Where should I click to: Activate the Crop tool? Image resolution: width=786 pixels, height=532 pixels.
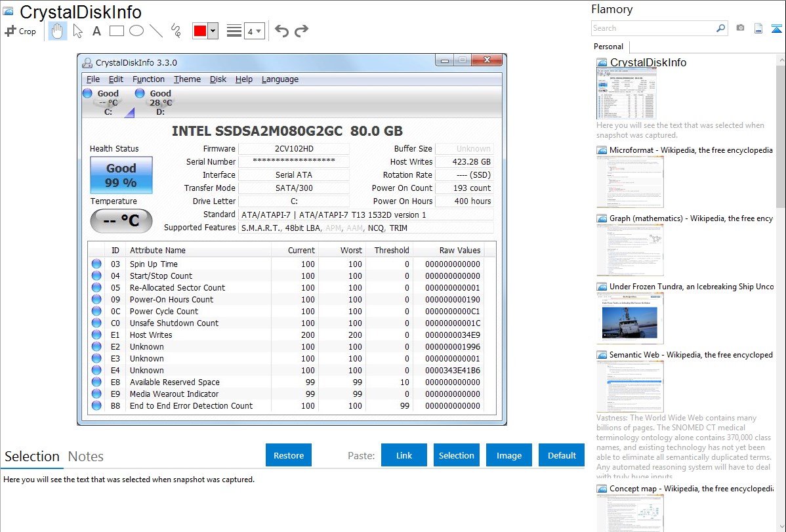20,31
